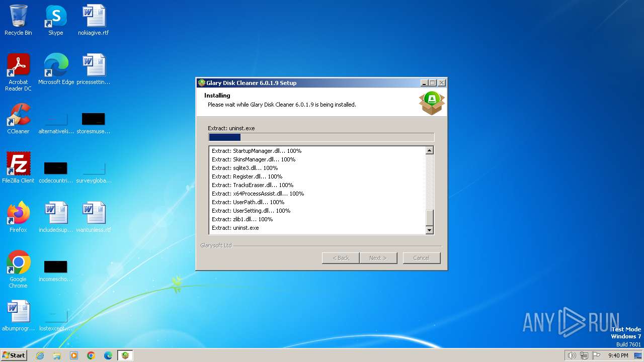Select 'Extract: SkinsManager.dll... 100%' log line
Viewport: 644px width, 362px height.
tap(254, 159)
